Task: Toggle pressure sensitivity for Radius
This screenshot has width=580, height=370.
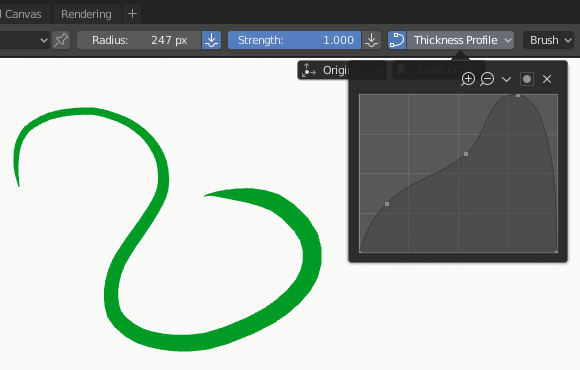Action: pyautogui.click(x=212, y=40)
